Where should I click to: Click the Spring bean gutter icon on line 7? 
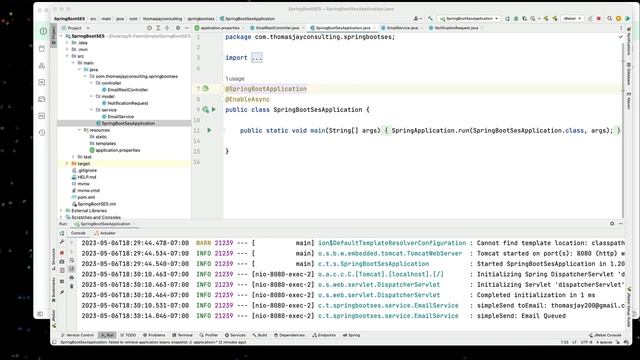click(x=206, y=89)
